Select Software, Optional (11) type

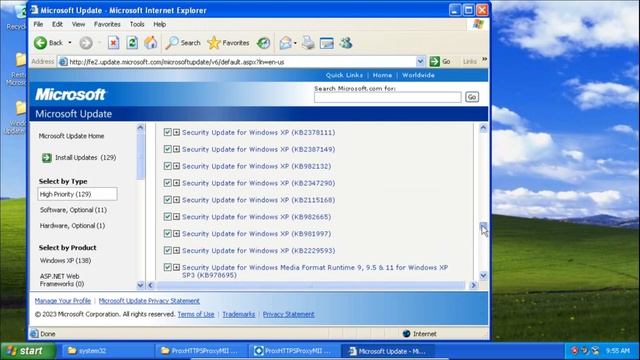(73, 210)
